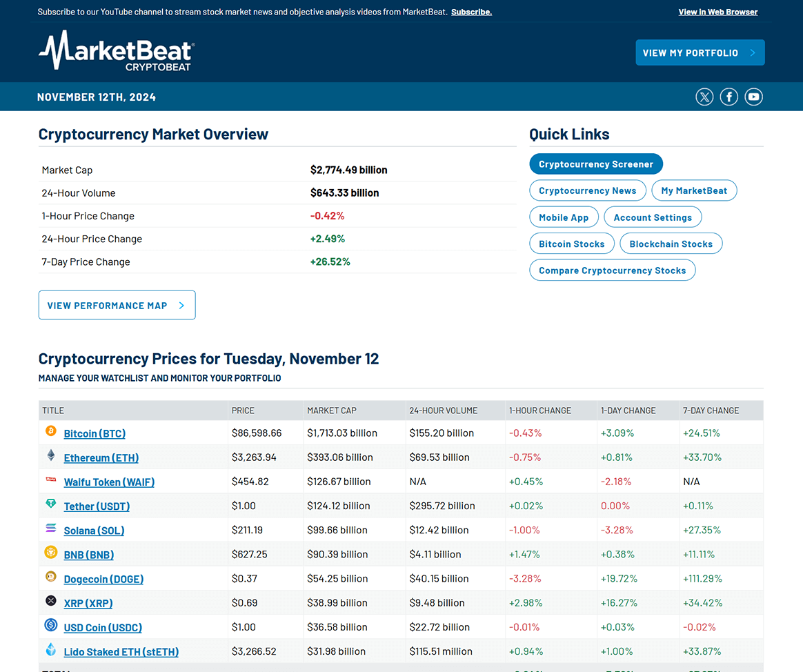Click the Ethereum coin icon
This screenshot has width=803, height=672.
tap(51, 455)
